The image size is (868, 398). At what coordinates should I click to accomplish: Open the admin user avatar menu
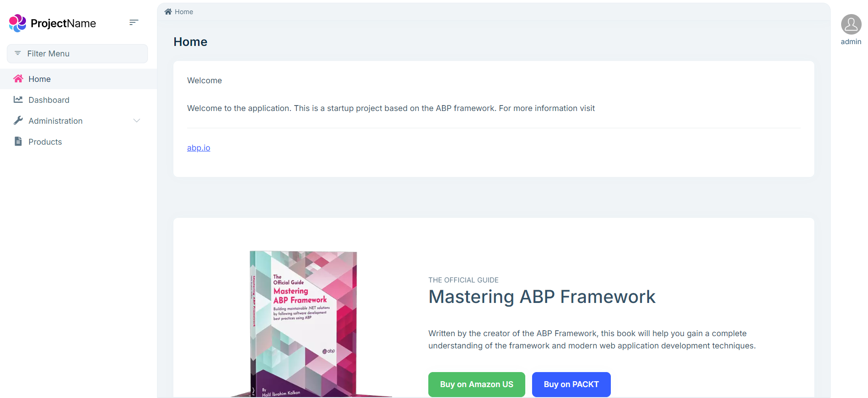(851, 24)
